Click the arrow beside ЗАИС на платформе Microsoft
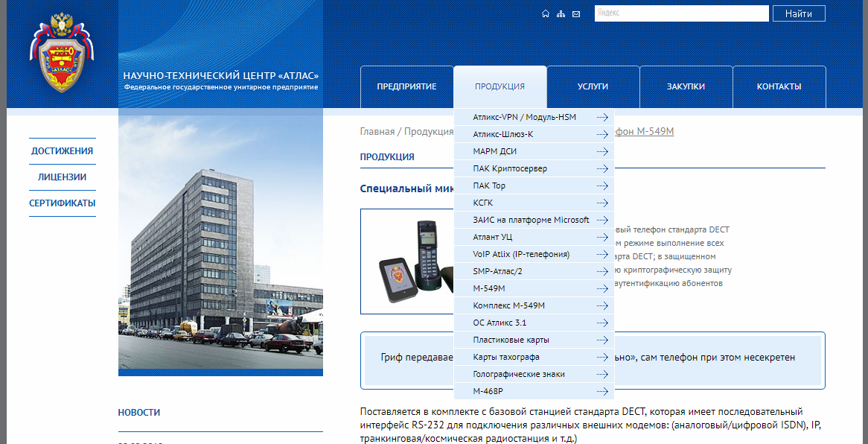The width and height of the screenshot is (868, 444). coord(602,220)
